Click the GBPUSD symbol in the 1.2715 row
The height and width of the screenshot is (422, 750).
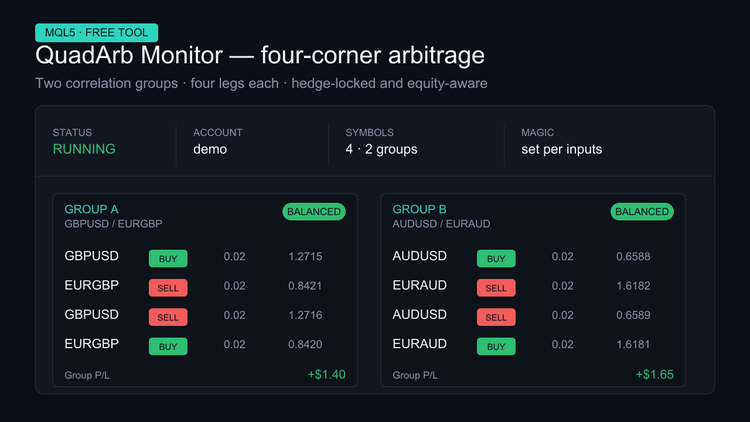coord(91,256)
